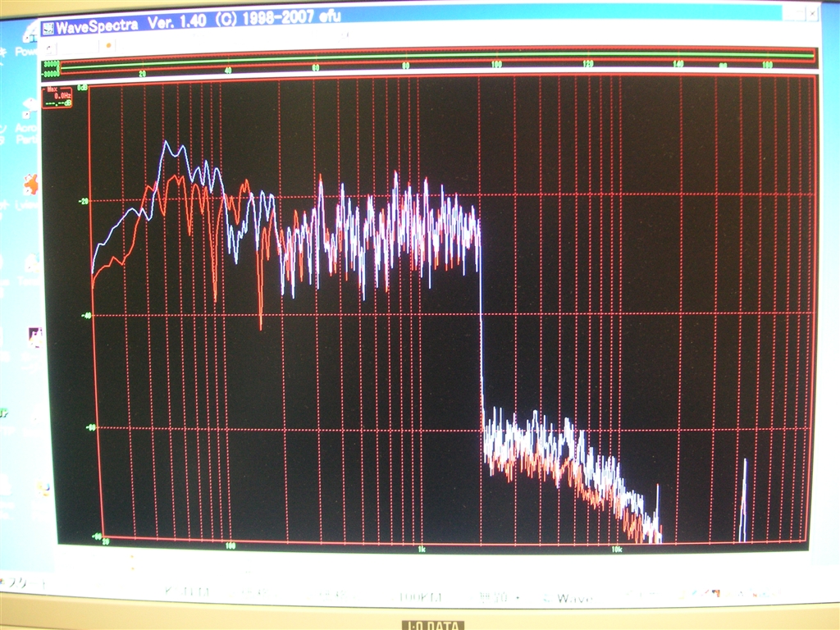The image size is (840, 630).
Task: Click the WaveSpectra title bar app icon
Action: point(48,28)
